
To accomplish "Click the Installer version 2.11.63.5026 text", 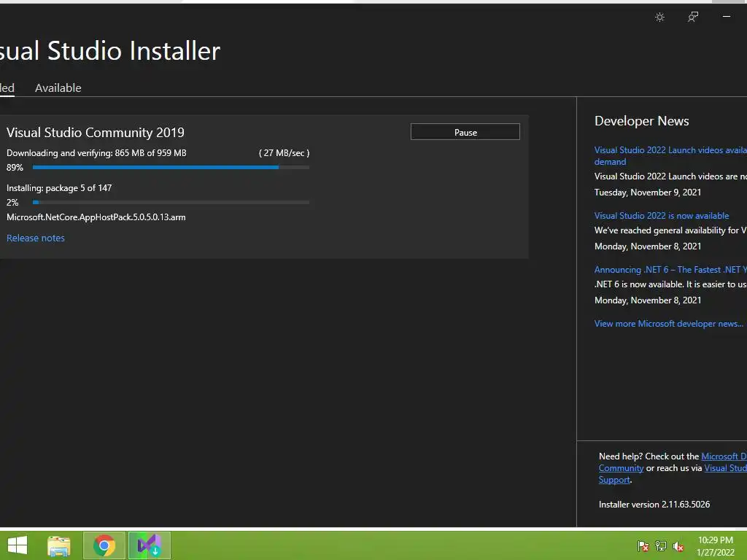I will [654, 505].
